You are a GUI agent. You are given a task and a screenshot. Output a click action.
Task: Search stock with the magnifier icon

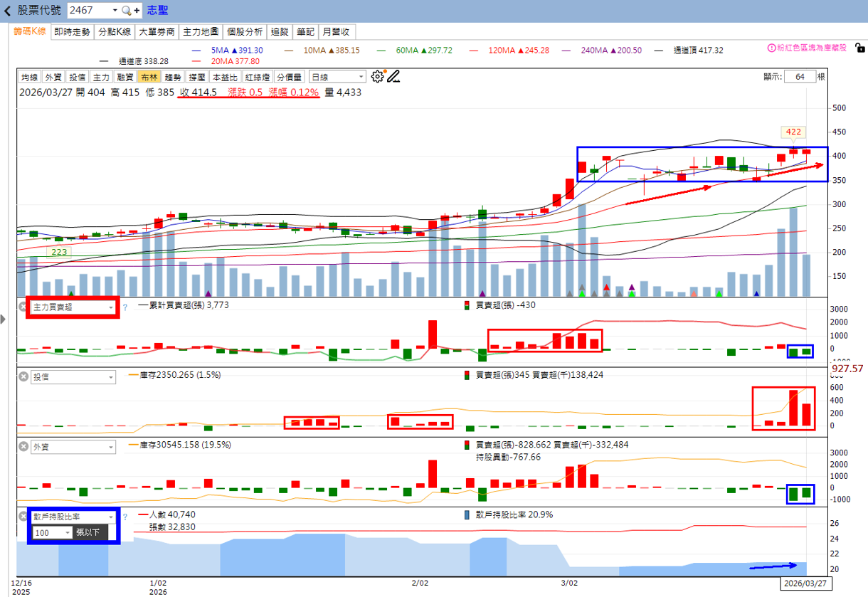tap(127, 11)
